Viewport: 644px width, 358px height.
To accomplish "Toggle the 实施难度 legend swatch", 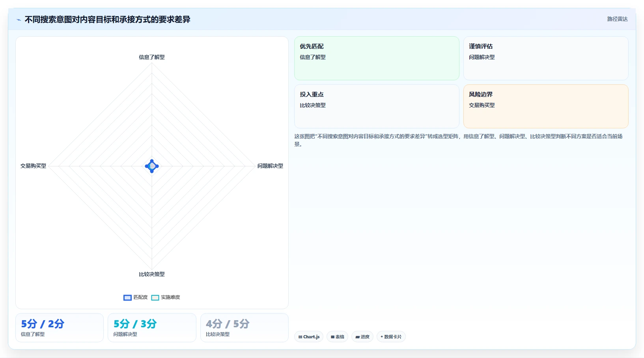I will pyautogui.click(x=155, y=298).
